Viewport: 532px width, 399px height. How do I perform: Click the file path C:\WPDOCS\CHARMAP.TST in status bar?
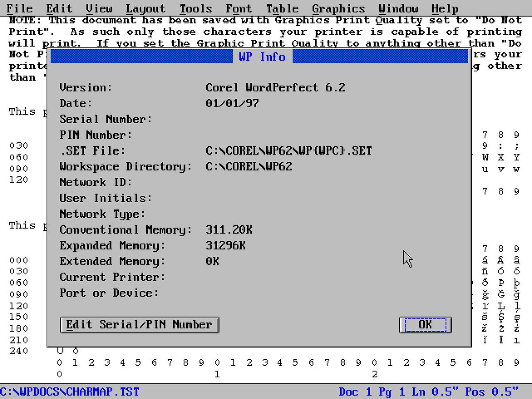[70, 392]
